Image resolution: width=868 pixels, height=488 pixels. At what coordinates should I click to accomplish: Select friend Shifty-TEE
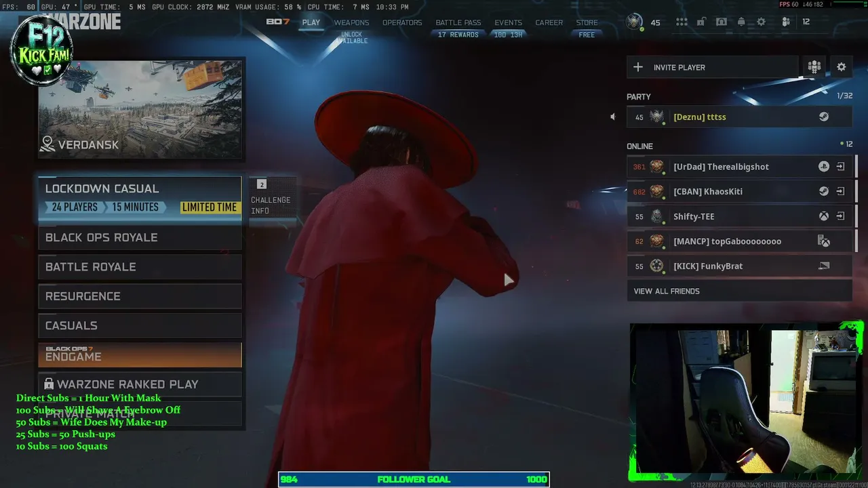tap(739, 216)
